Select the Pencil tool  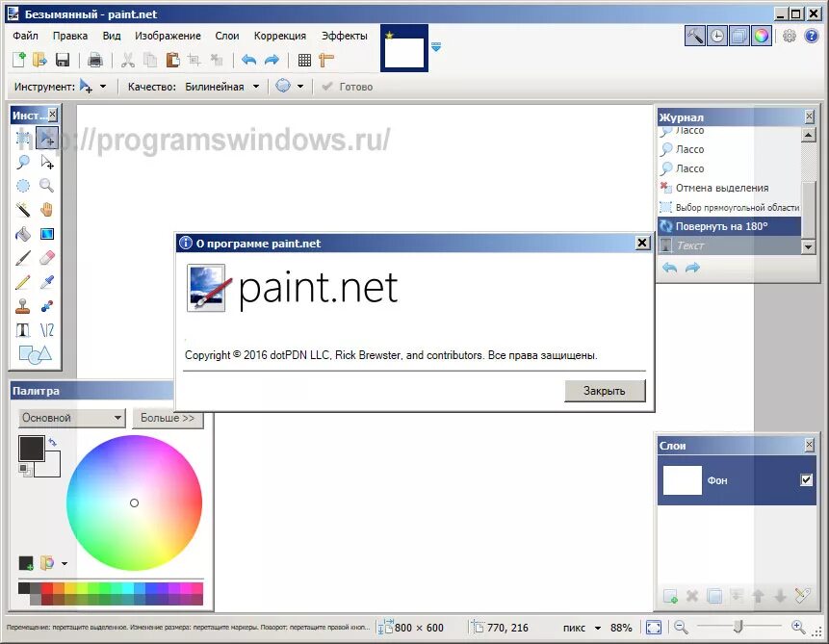pos(23,282)
